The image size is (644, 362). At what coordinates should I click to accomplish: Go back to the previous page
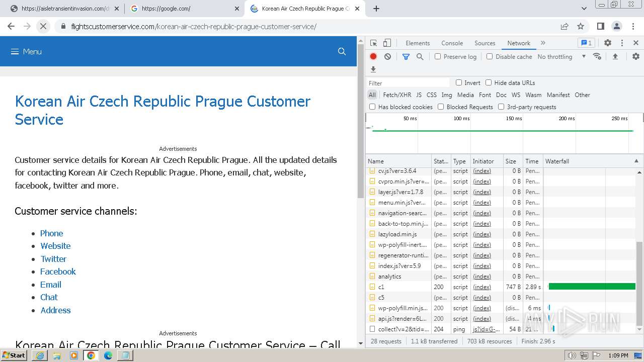point(11,26)
